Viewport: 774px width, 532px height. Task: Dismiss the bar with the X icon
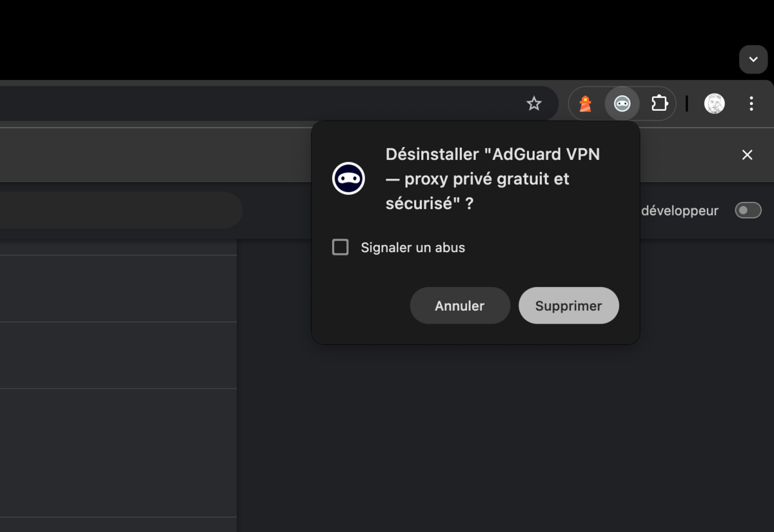click(747, 155)
